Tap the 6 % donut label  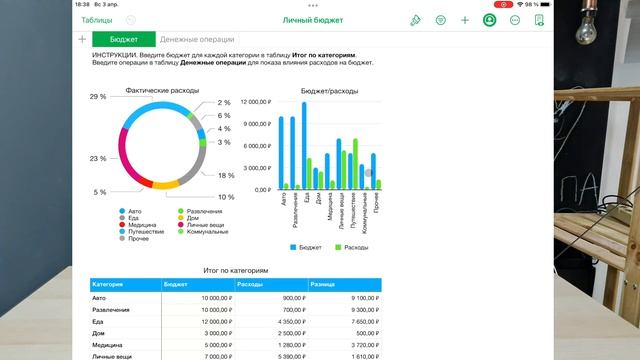tap(224, 116)
